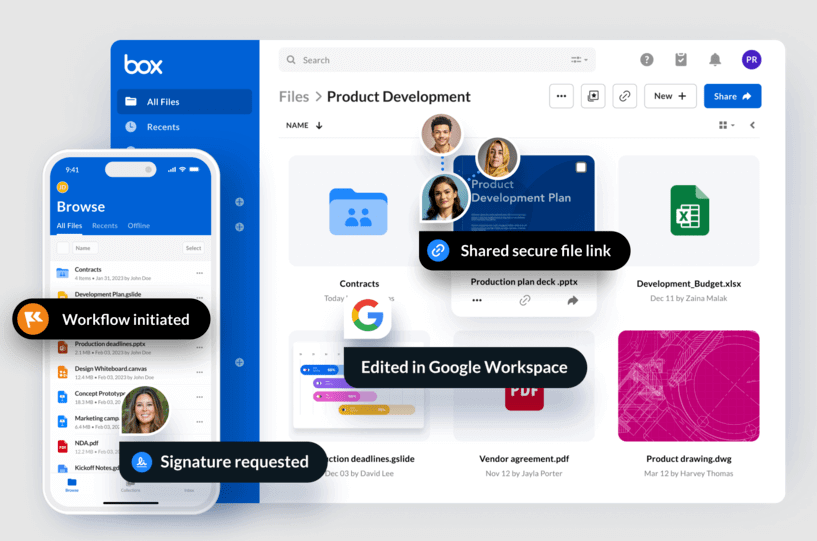Click the Vendor agreement.pdf file name
The image size is (817, 541).
tap(524, 459)
